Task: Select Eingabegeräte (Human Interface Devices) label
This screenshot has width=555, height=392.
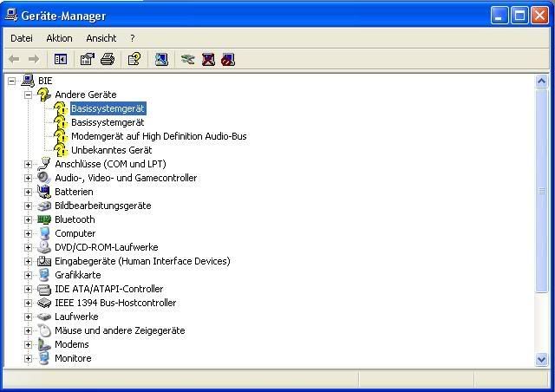Action: (142, 261)
